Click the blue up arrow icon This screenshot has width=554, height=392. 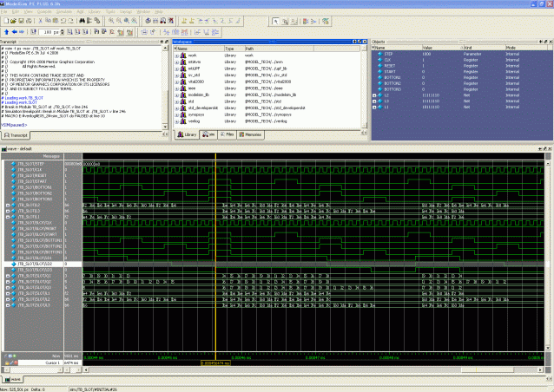coord(7,32)
